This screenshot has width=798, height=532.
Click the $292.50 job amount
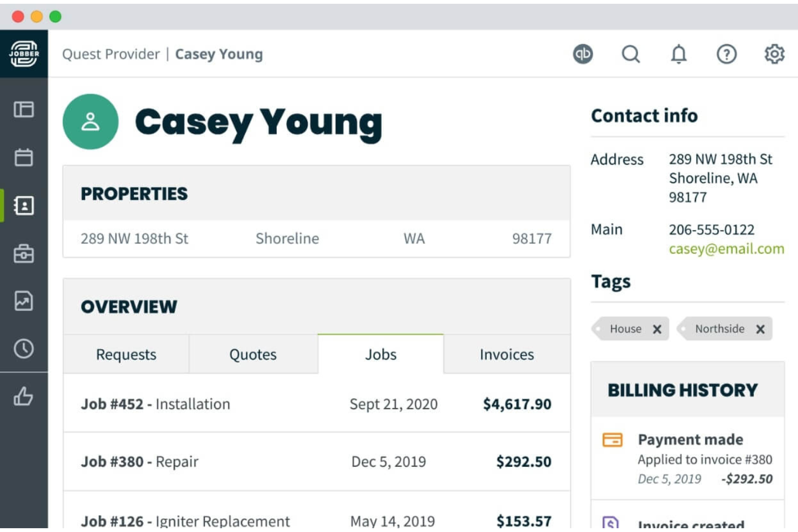click(524, 461)
